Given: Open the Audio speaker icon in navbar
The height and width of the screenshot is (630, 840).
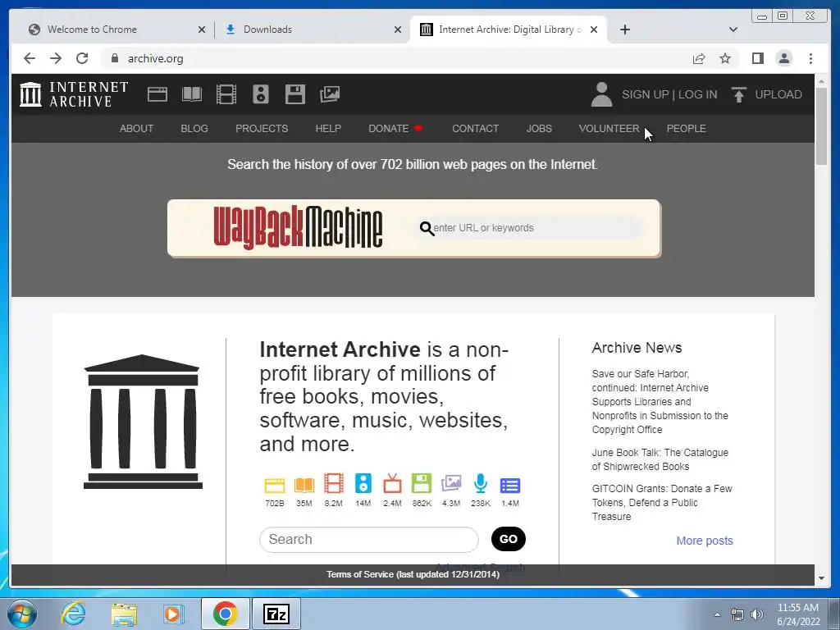Looking at the screenshot, I should [x=261, y=94].
